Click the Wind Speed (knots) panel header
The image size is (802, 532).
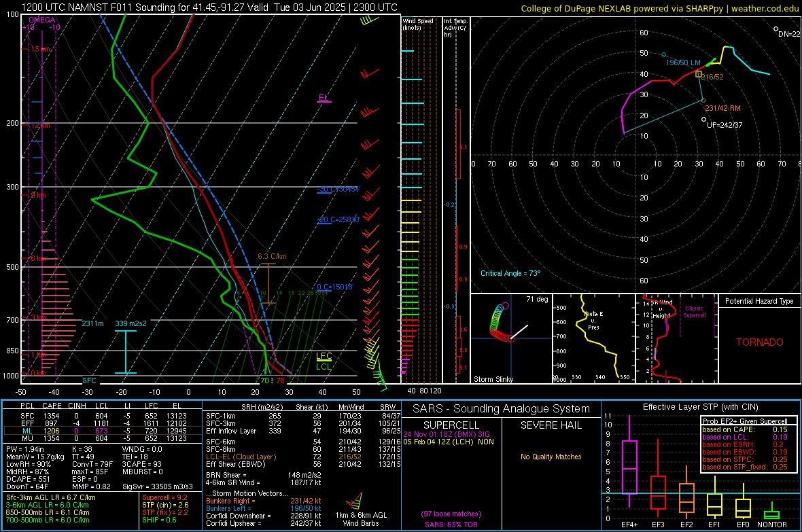[x=418, y=24]
